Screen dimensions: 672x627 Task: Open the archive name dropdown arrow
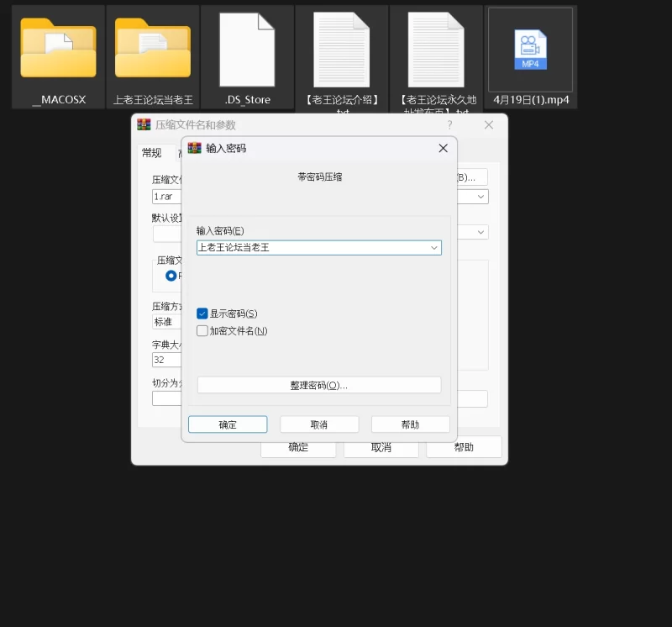pos(481,197)
